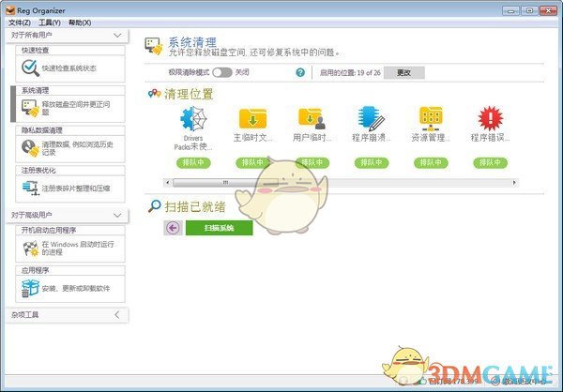Collapse the 对于高级用户 section chevron
563x392 pixels.
(117, 216)
